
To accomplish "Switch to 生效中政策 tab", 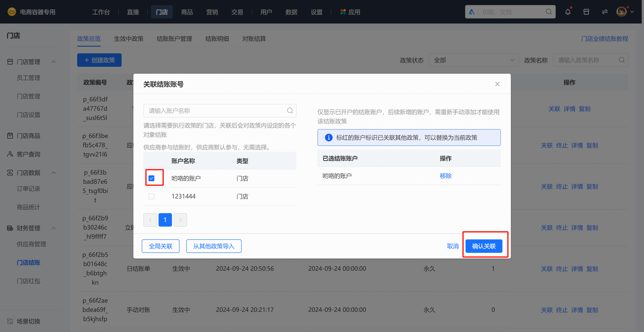I will (x=129, y=39).
